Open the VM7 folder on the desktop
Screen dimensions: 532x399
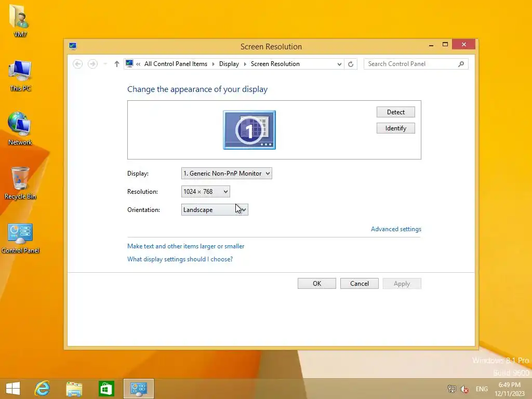pos(20,20)
